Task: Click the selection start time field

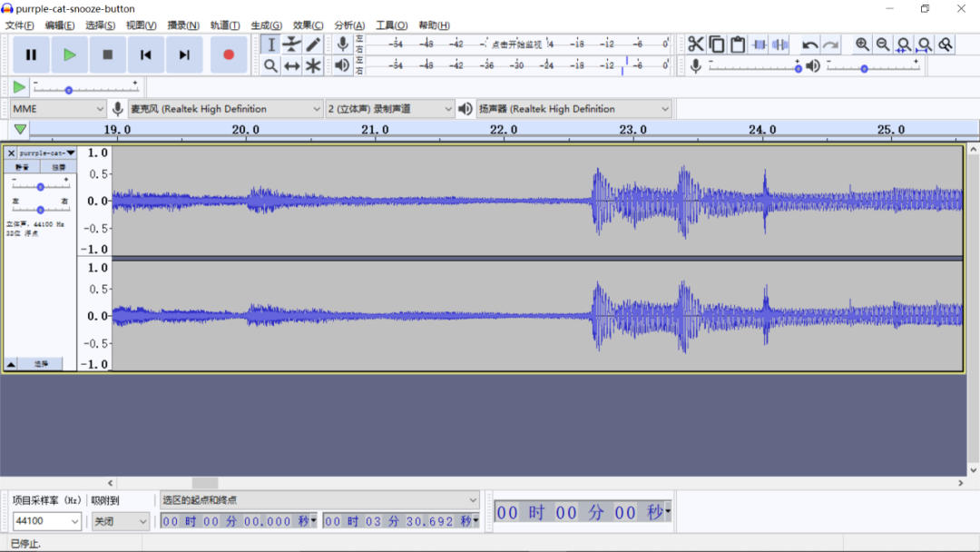Action: point(239,521)
